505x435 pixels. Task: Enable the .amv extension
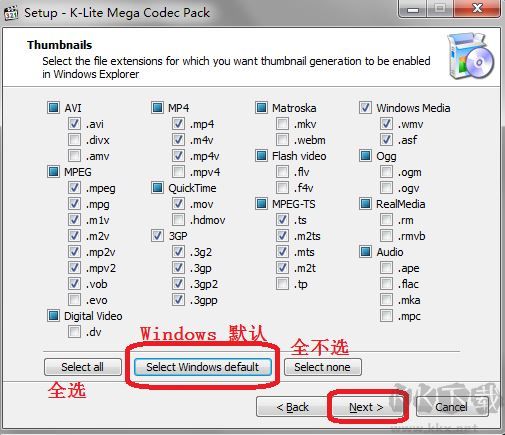pyautogui.click(x=74, y=156)
